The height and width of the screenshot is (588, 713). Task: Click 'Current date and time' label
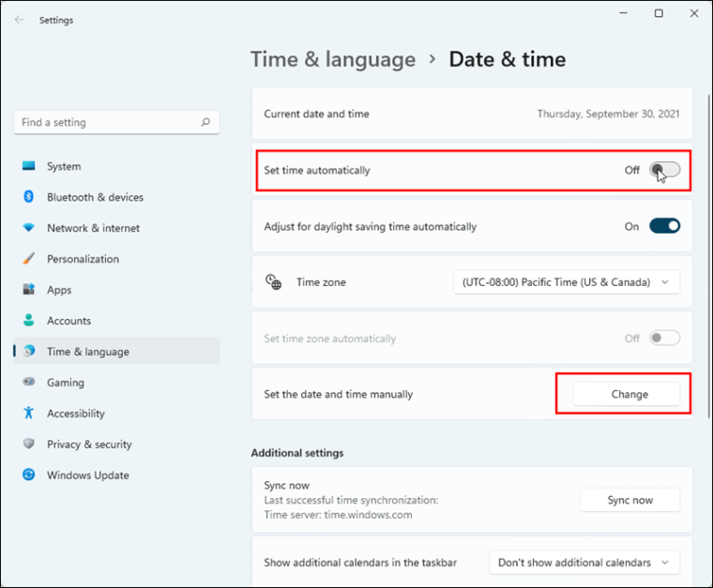click(316, 113)
